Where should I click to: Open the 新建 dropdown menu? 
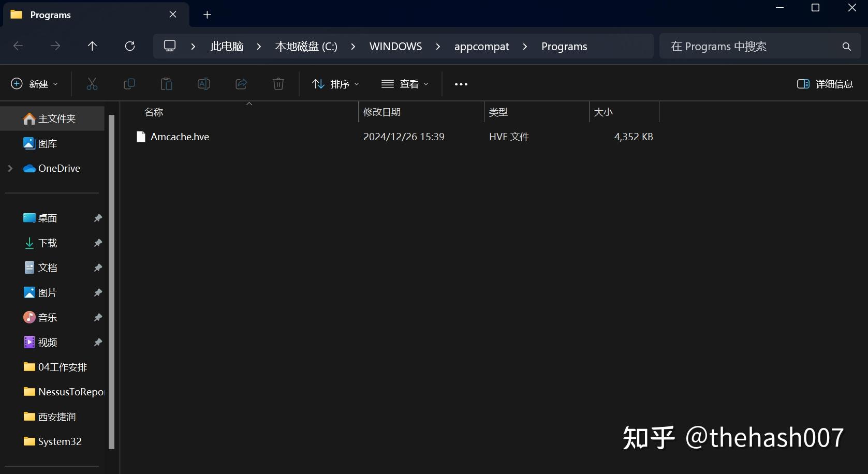click(x=34, y=84)
